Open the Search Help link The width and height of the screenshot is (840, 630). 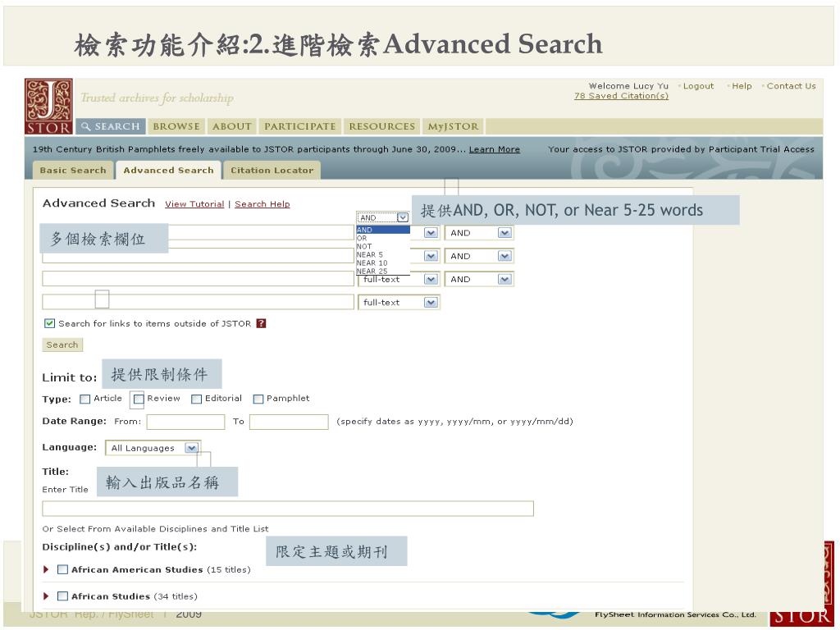[262, 204]
